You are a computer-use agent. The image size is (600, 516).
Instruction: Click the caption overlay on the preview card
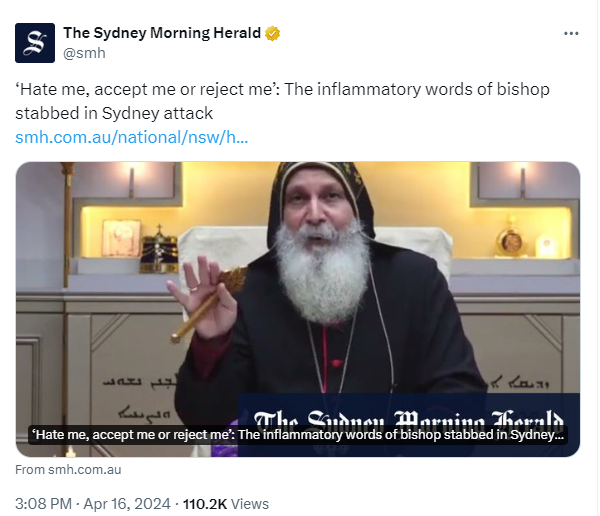pyautogui.click(x=298, y=435)
